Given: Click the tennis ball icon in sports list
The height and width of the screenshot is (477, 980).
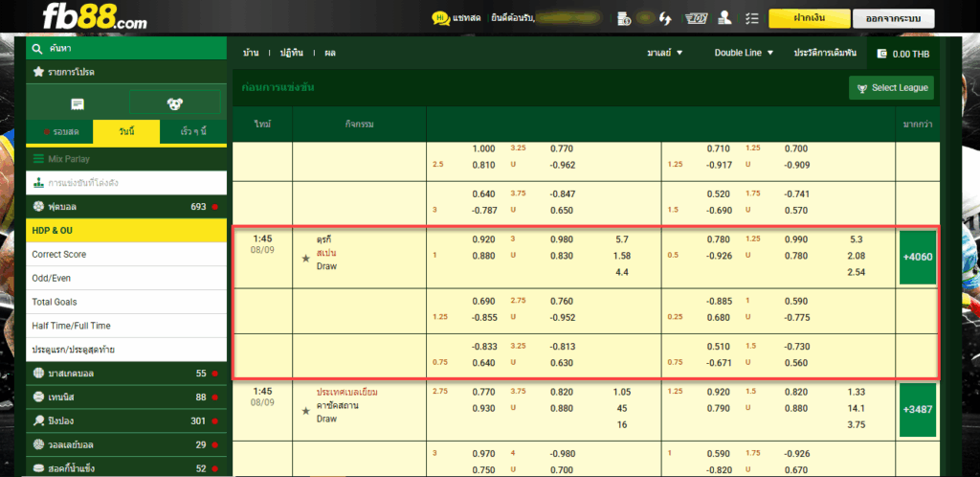Looking at the screenshot, I should pyautogui.click(x=38, y=397).
